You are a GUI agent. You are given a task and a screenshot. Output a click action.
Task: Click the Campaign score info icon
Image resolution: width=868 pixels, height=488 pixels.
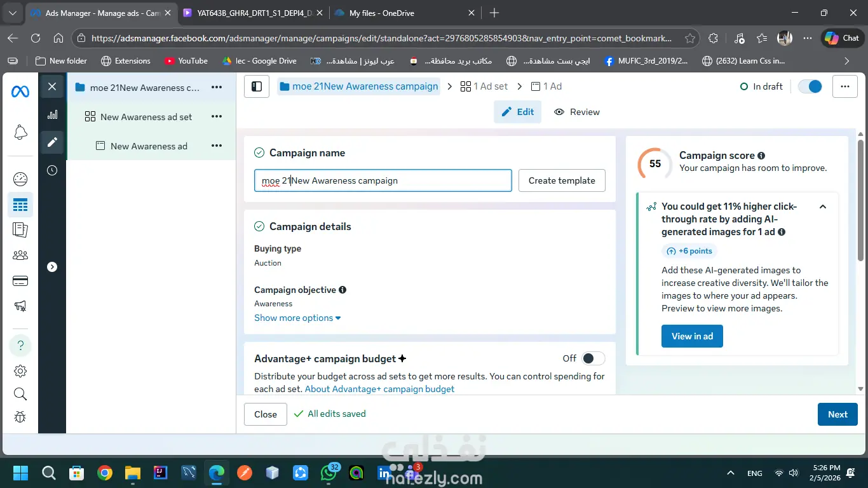click(x=761, y=156)
